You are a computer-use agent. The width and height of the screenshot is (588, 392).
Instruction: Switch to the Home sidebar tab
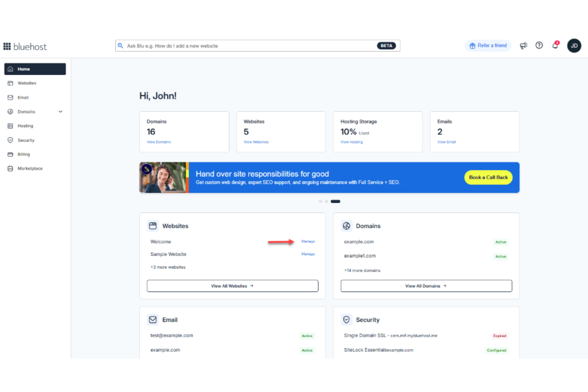[23, 69]
